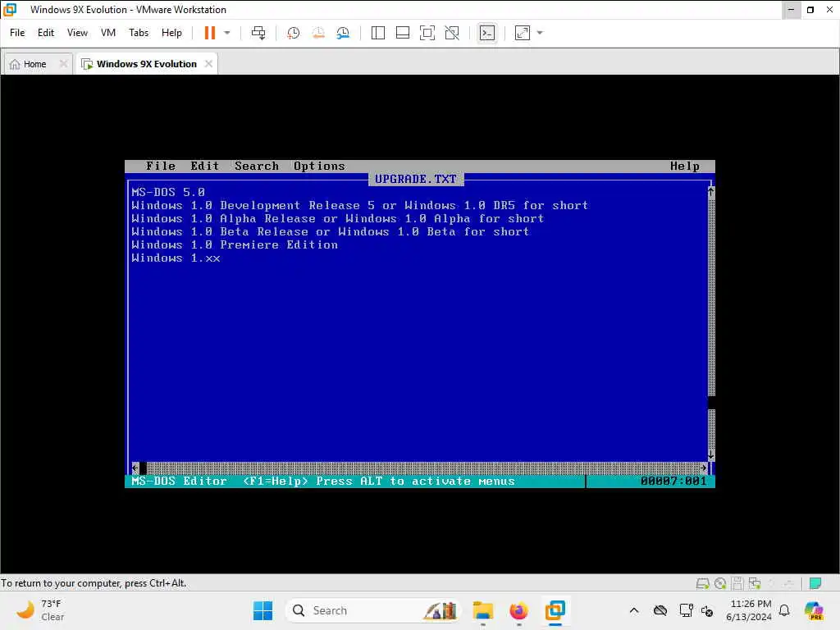Click the <F1=Help> status bar hint
The image size is (840, 630).
point(276,481)
